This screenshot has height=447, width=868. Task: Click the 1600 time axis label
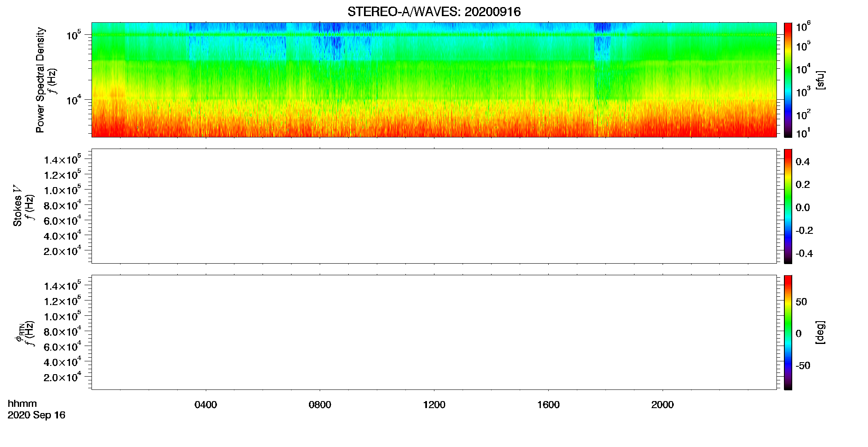coord(548,405)
